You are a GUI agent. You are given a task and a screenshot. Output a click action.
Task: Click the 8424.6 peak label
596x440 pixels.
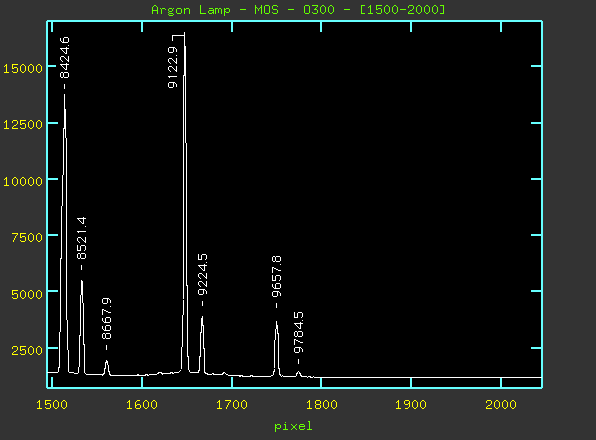(x=65, y=57)
